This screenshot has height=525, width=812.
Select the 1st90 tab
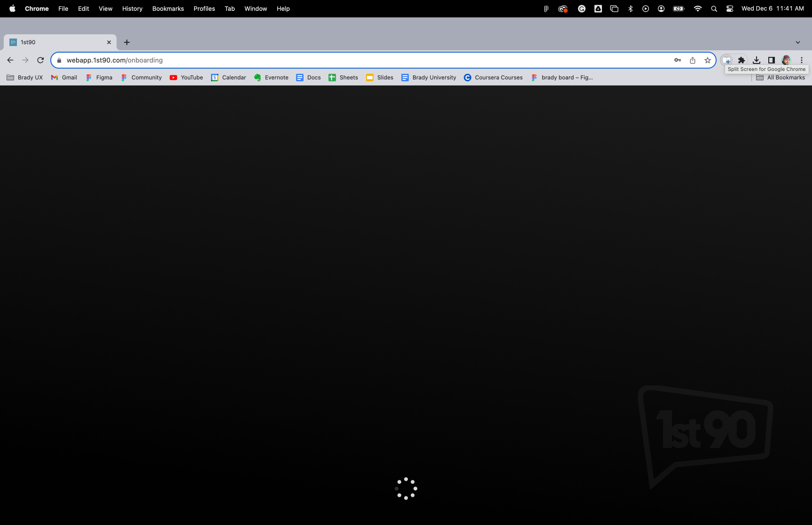pyautogui.click(x=60, y=42)
